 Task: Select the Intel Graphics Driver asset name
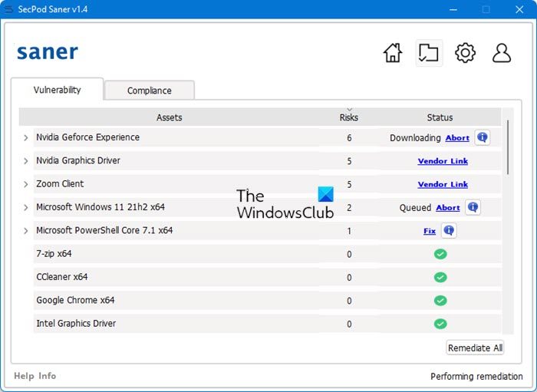click(x=76, y=324)
